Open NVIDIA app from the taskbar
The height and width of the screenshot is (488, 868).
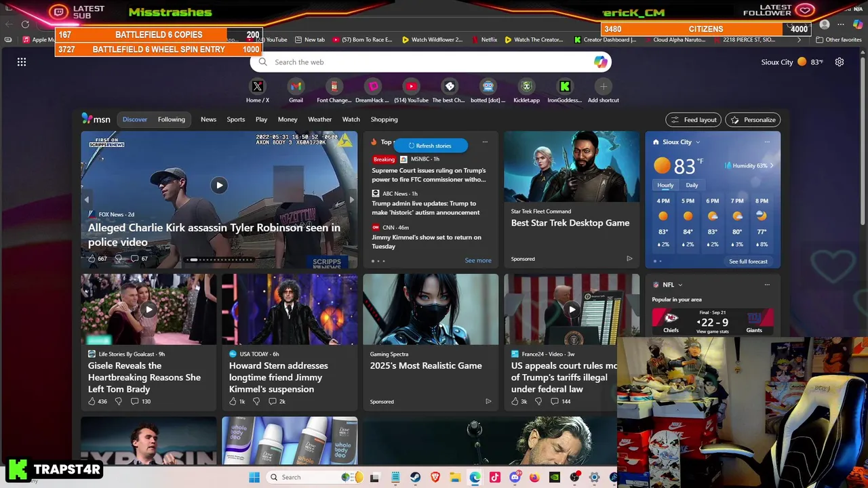click(x=555, y=477)
